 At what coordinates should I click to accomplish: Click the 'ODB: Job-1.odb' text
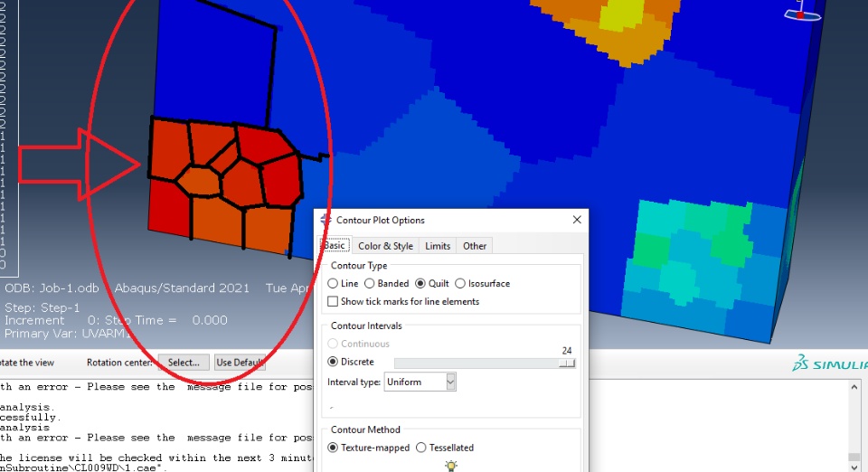click(x=52, y=288)
